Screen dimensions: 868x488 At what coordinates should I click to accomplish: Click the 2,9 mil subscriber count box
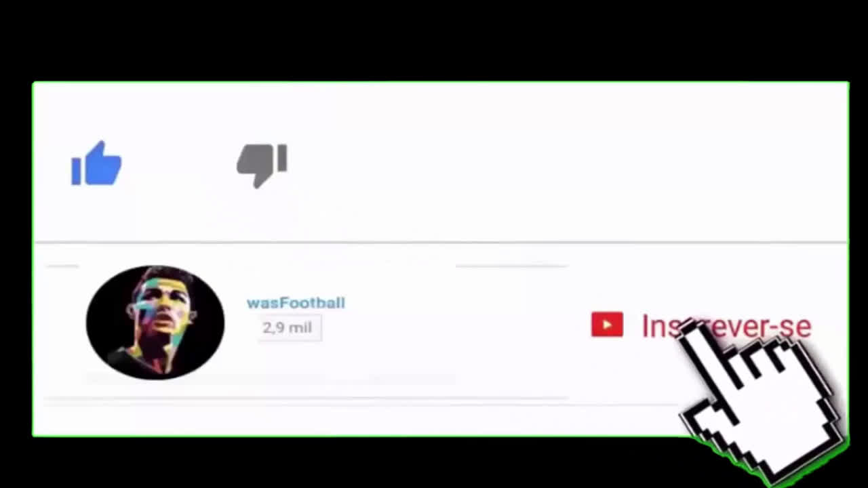[x=290, y=328]
